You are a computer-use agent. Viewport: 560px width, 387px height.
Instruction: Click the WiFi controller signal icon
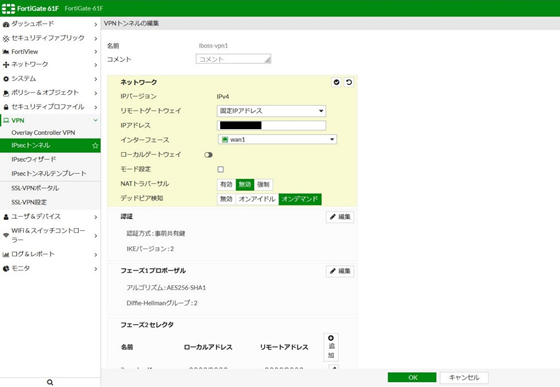(x=6, y=235)
